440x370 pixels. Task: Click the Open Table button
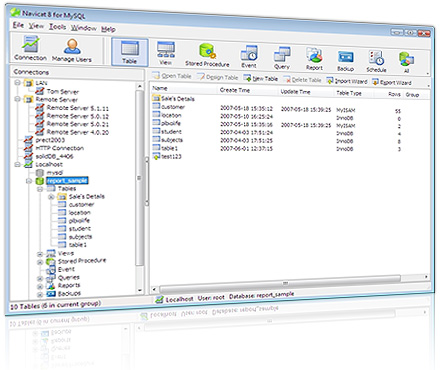(x=172, y=76)
